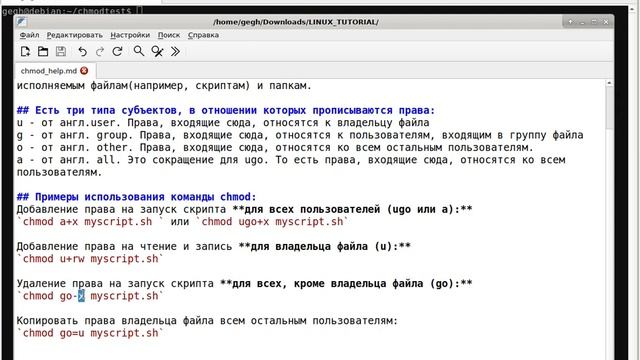Open the Справка menu
The width and height of the screenshot is (640, 360).
click(x=203, y=35)
